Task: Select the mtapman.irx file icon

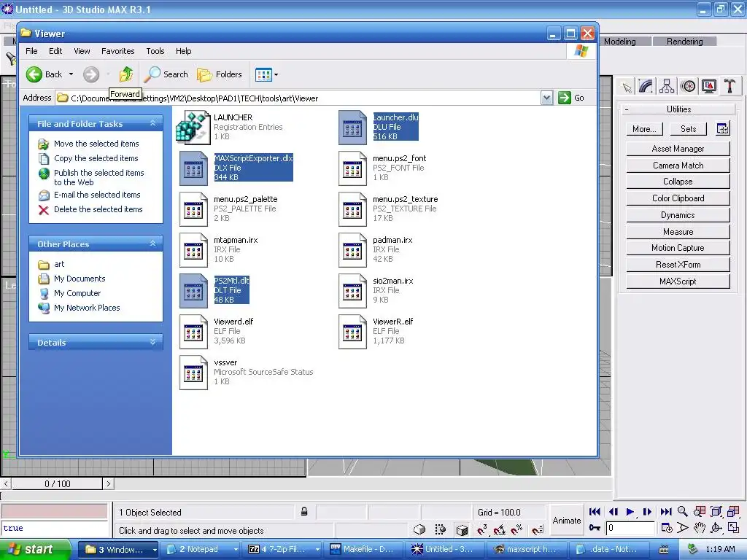Action: tap(193, 250)
